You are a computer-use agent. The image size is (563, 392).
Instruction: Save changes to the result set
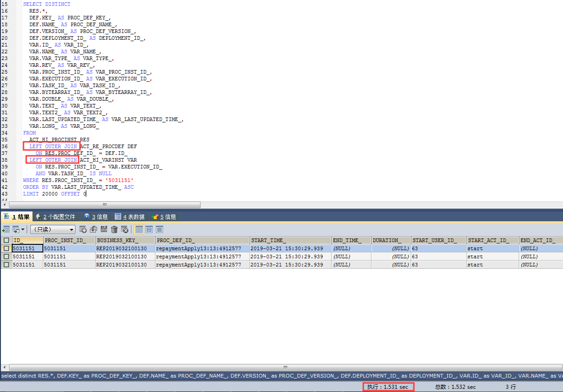[103, 229]
